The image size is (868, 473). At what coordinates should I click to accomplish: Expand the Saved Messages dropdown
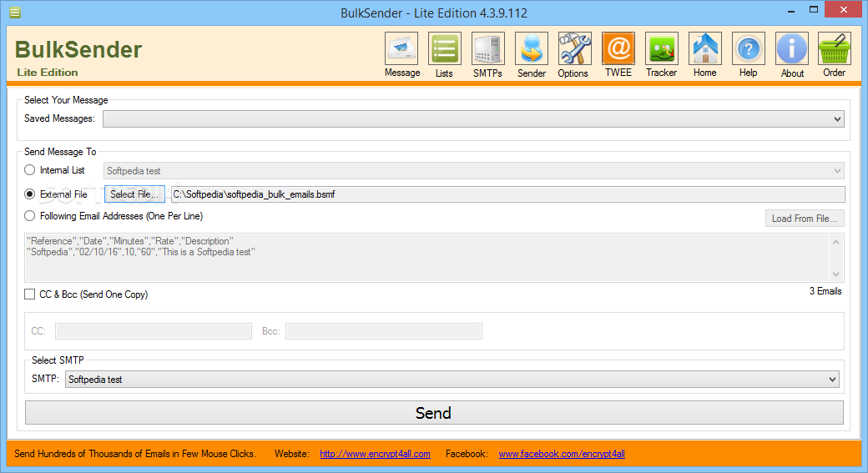pyautogui.click(x=473, y=119)
